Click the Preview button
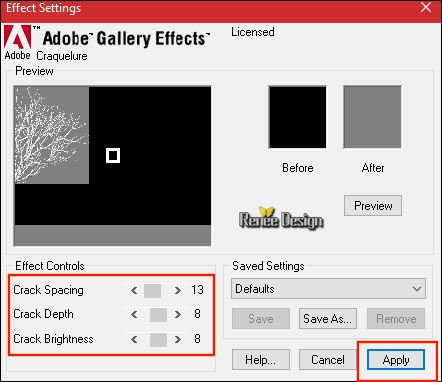This screenshot has height=382, width=442. [x=373, y=206]
